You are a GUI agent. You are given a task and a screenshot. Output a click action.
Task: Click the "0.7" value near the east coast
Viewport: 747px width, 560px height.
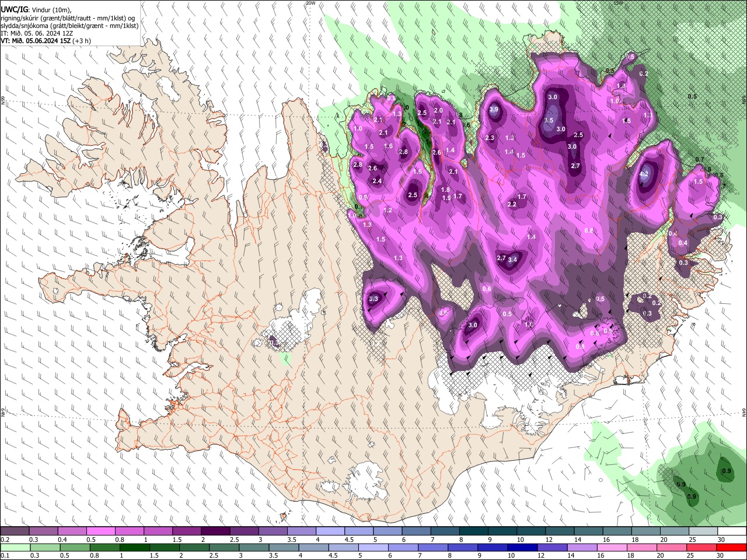pyautogui.click(x=700, y=159)
